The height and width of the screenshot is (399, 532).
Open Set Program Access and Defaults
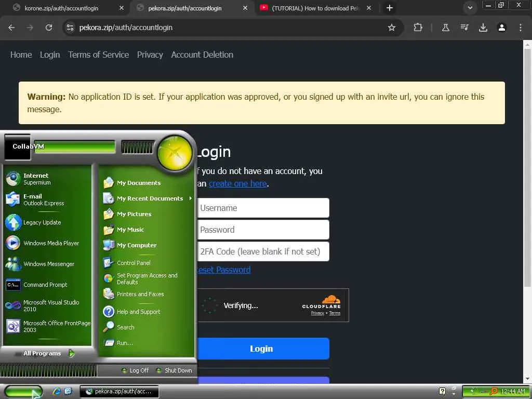coord(147,278)
